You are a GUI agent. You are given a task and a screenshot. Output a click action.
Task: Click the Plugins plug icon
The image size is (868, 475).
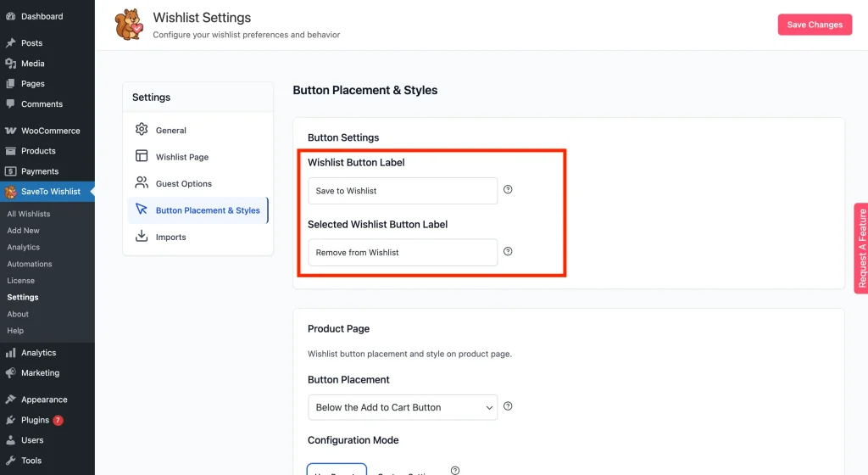(10, 420)
